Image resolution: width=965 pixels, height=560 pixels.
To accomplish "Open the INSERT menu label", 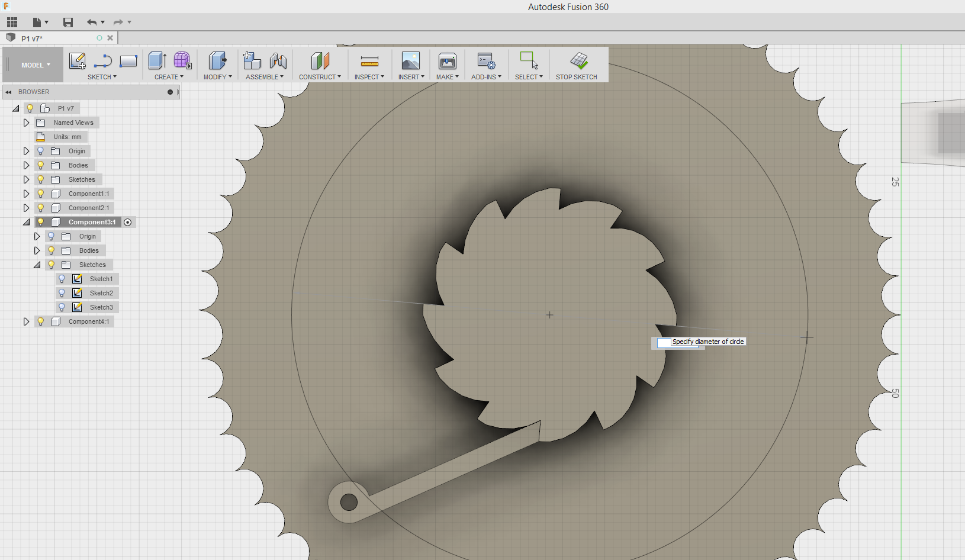I will point(411,77).
